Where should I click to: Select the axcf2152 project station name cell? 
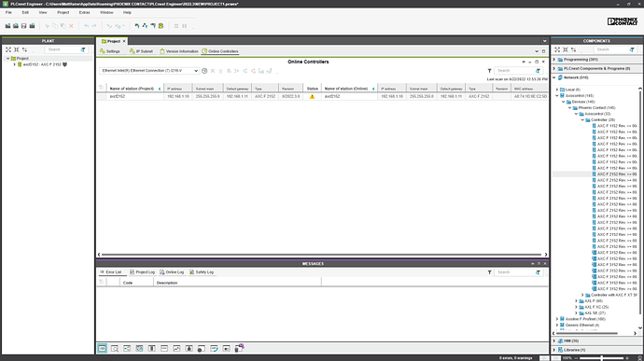tap(134, 96)
